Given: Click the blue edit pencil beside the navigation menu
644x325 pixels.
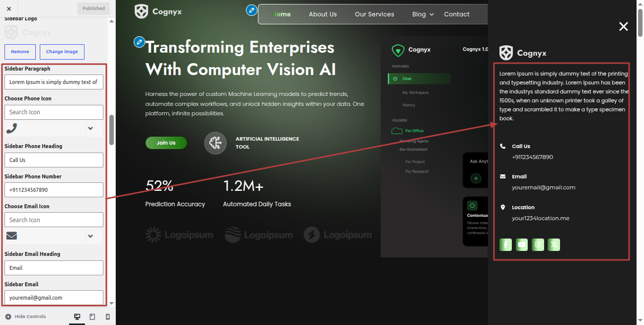Looking at the screenshot, I should [x=252, y=10].
